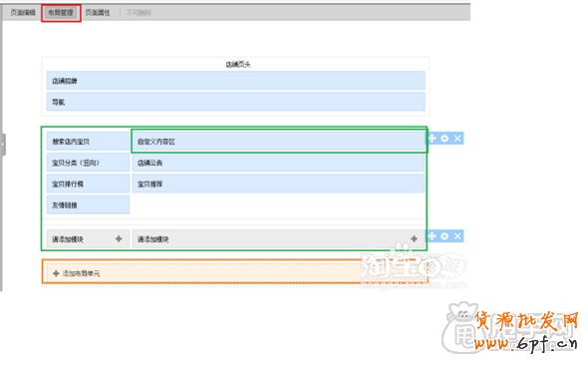This screenshot has height=365, width=588.
Task: Click the 搜索店内宝贝 module
Action: [88, 142]
